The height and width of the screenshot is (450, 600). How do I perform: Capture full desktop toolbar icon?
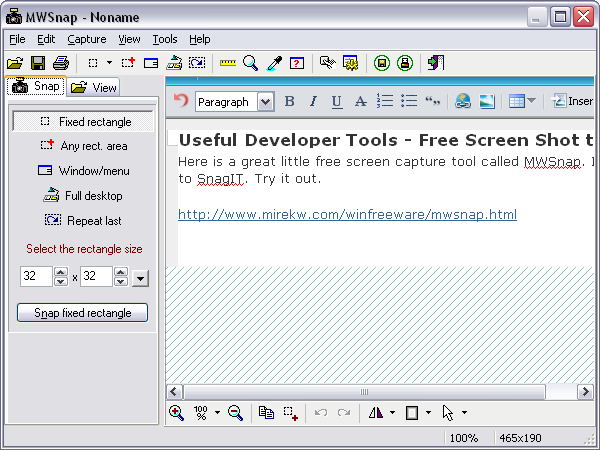[x=174, y=63]
